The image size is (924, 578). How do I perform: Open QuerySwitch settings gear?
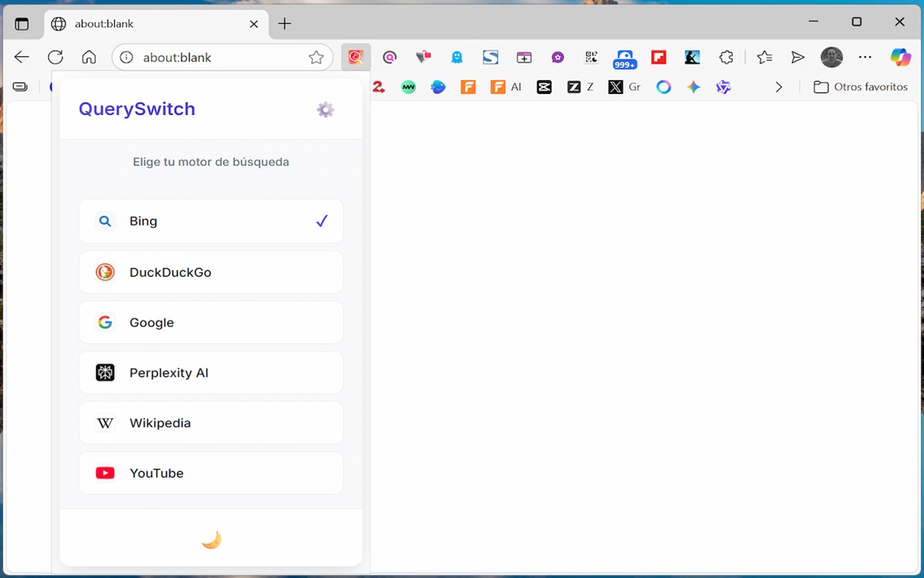(326, 109)
